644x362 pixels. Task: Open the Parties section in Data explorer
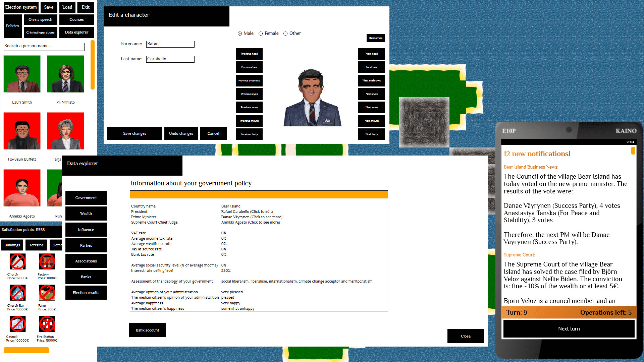(x=86, y=245)
